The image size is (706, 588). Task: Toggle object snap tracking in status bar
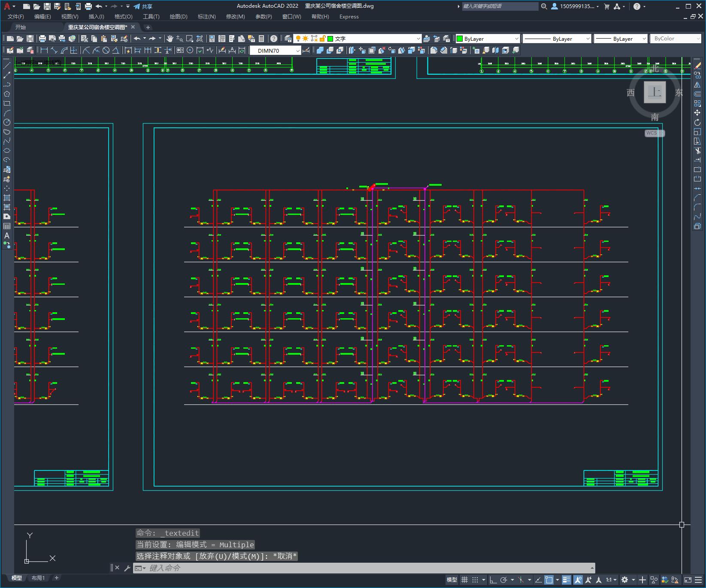[x=538, y=580]
